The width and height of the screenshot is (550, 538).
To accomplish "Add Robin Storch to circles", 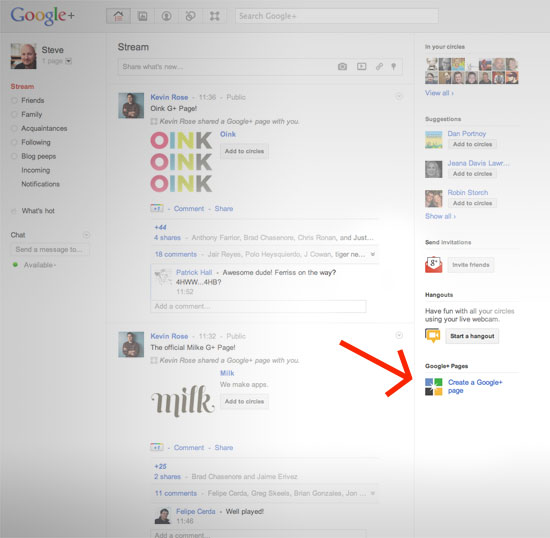I will 472,203.
